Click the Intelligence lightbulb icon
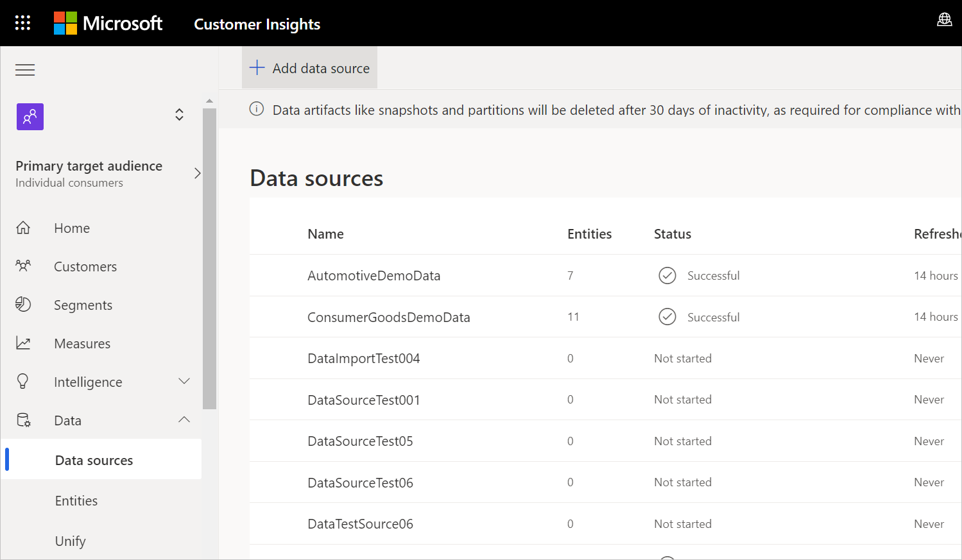Viewport: 962px width, 560px height. click(x=23, y=382)
